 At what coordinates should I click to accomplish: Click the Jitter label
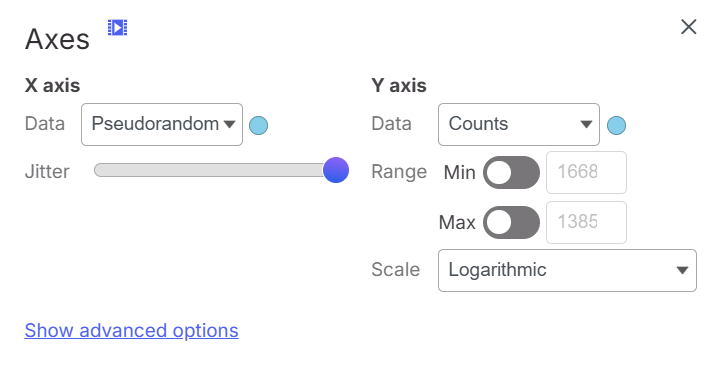click(47, 171)
